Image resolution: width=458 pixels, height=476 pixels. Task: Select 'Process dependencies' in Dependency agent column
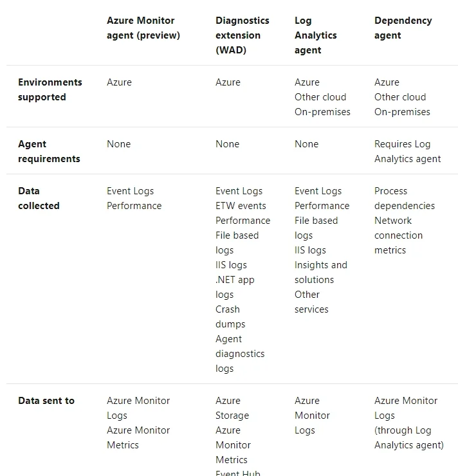tap(405, 198)
